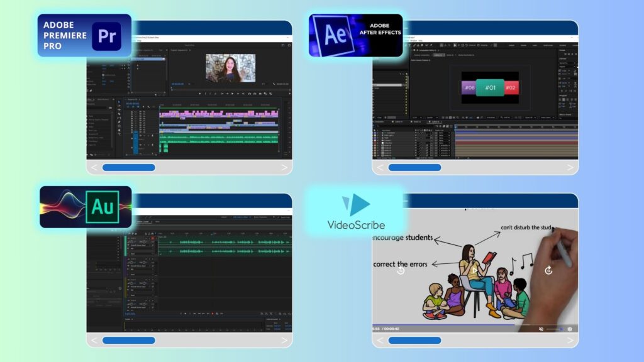Click the blue scrollbar under the After Effects screenshot
644x362 pixels.
[x=414, y=167]
